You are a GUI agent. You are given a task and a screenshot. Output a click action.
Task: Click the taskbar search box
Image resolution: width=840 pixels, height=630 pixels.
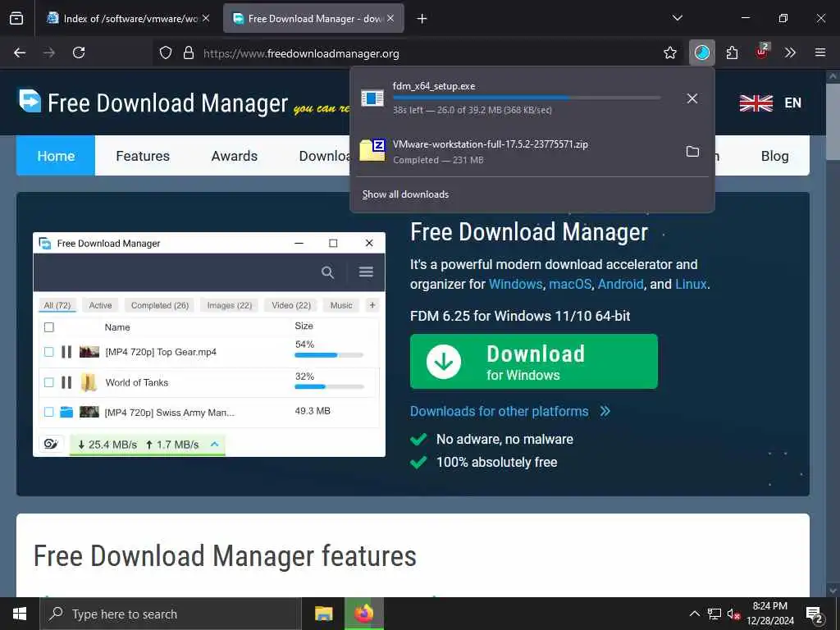pos(171,614)
